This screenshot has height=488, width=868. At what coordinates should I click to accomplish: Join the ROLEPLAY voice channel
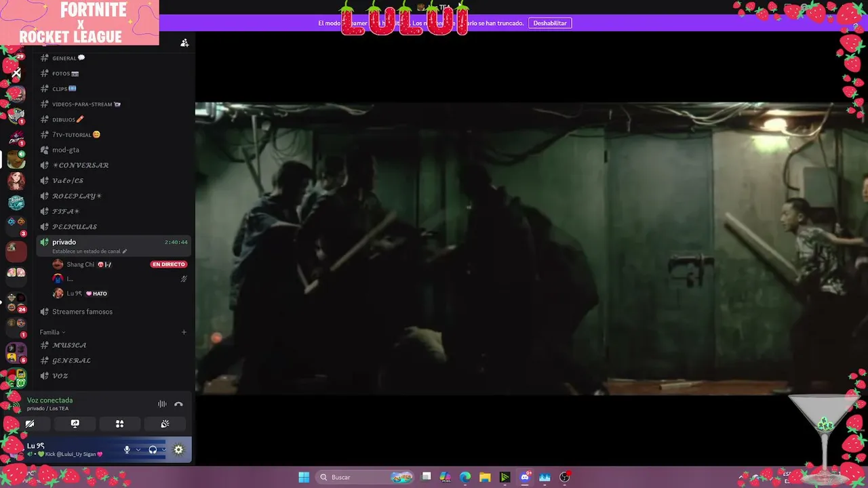[x=113, y=196]
